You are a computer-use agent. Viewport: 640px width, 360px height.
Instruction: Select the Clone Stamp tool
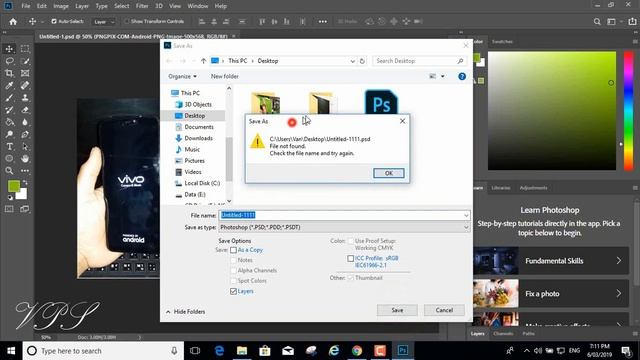tap(25, 98)
